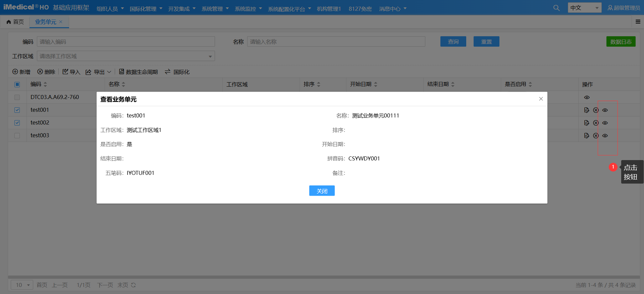Sort by the 名称 column

click(123, 84)
